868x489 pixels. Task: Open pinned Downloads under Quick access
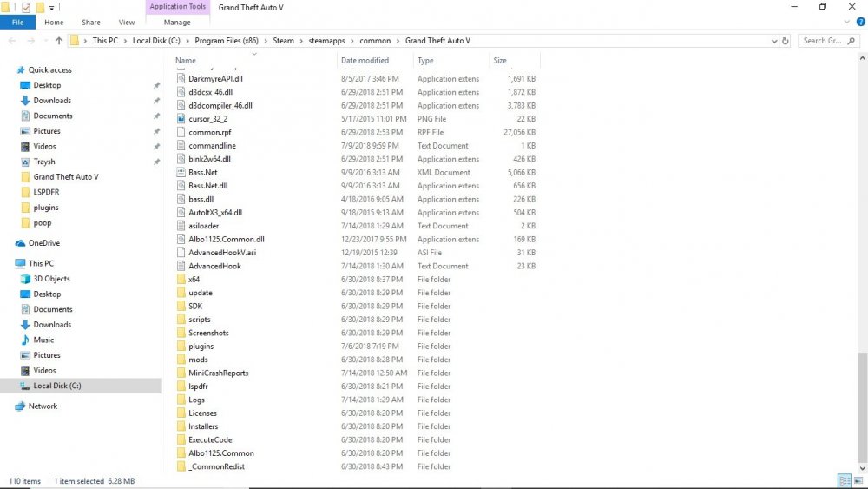click(x=52, y=100)
